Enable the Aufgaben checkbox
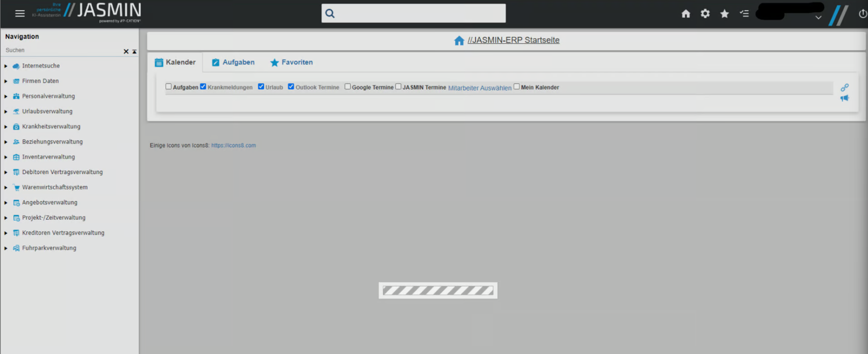This screenshot has width=868, height=354. 168,87
